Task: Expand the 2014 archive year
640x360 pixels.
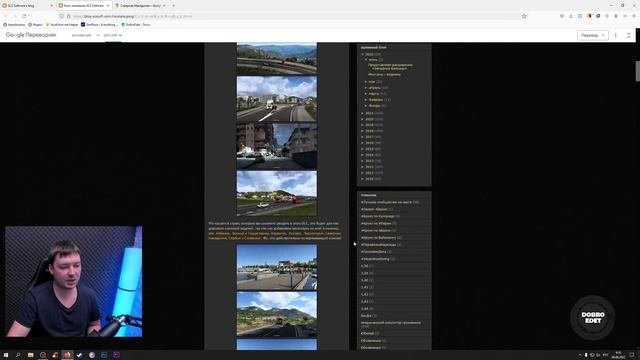Action: [x=362, y=155]
